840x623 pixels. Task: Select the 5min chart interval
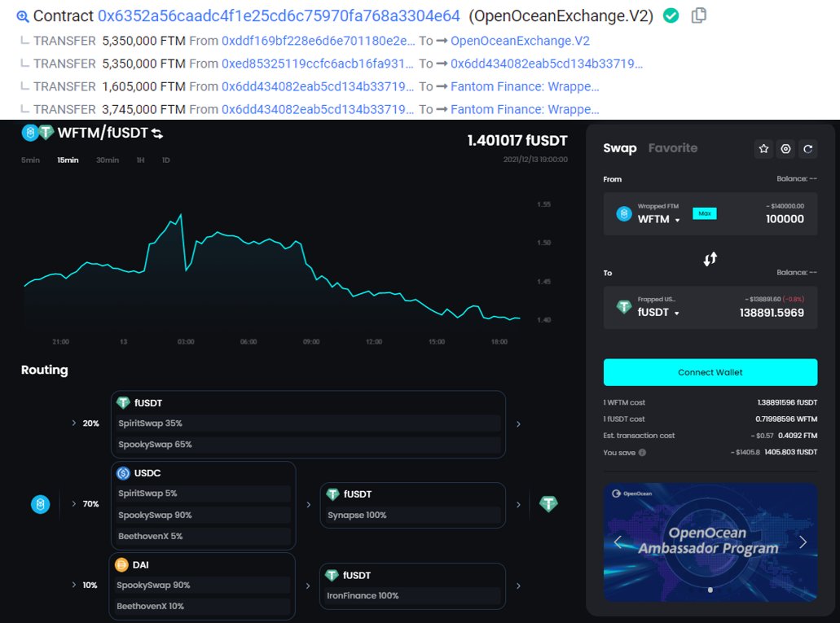coord(30,160)
